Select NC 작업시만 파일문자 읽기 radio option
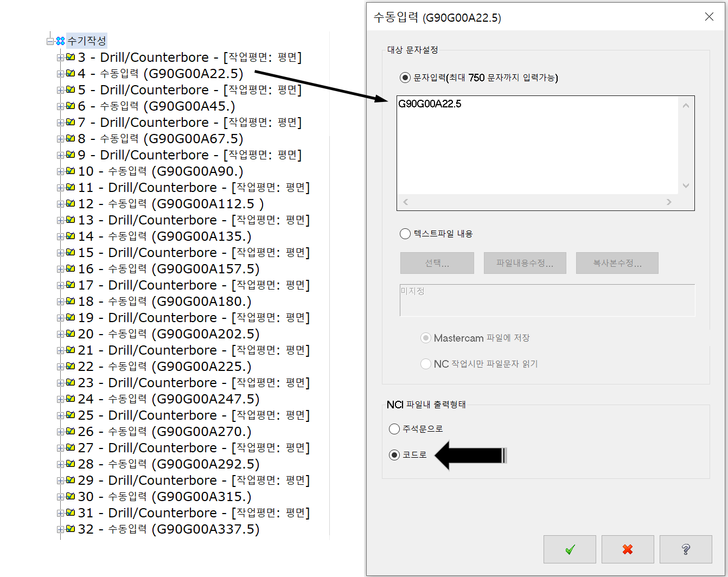 [426, 364]
